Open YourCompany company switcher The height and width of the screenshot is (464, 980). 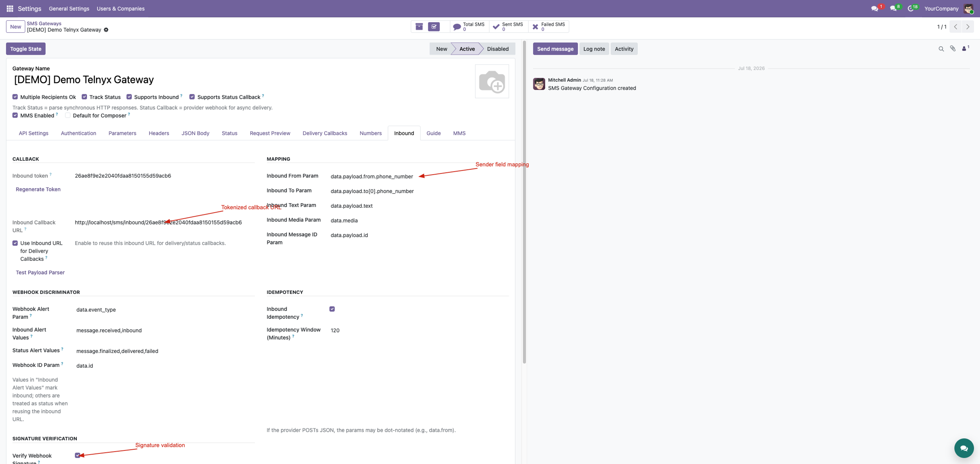point(941,9)
